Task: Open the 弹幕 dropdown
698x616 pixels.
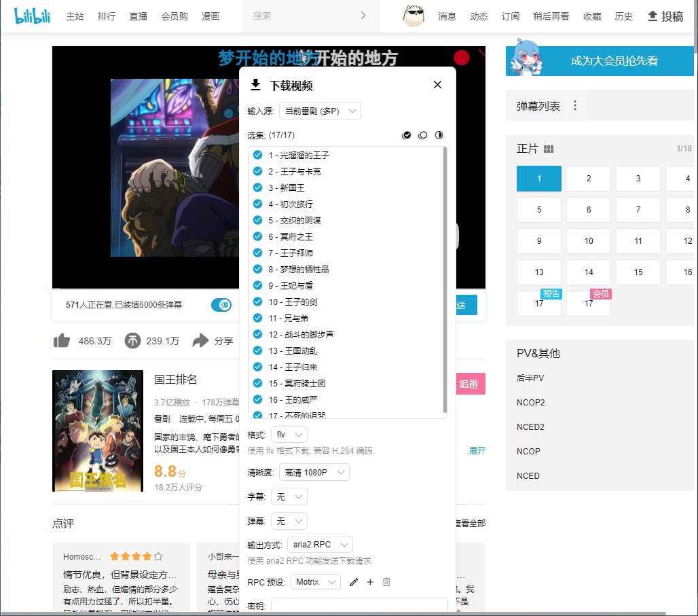Action: [289, 521]
